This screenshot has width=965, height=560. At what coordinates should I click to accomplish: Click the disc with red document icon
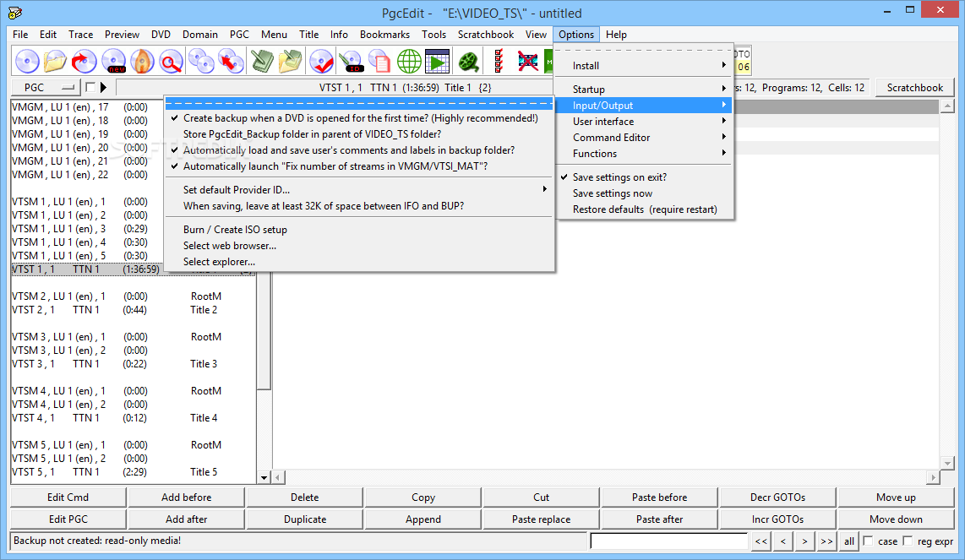pos(379,62)
